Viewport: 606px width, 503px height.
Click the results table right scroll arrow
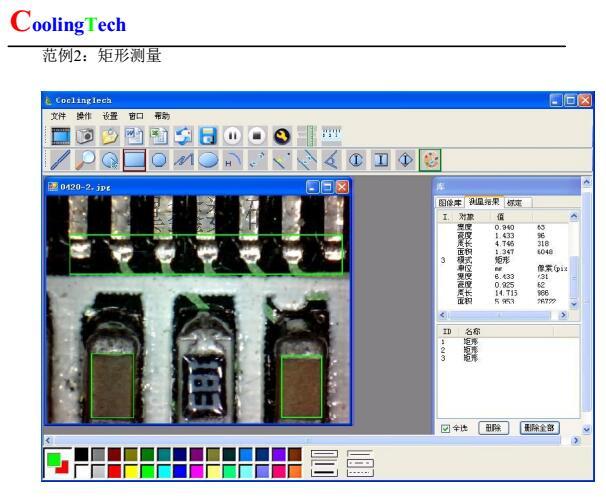click(x=563, y=315)
